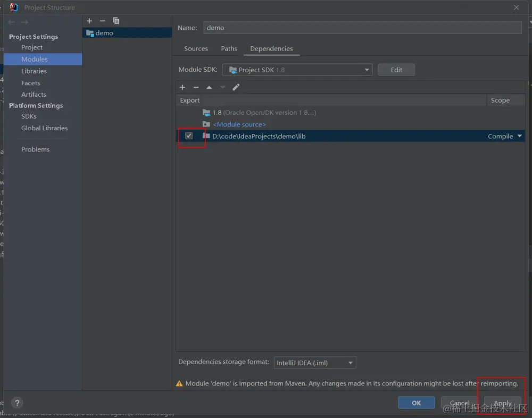Click the add module plus icon
532x418 pixels.
coord(89,21)
